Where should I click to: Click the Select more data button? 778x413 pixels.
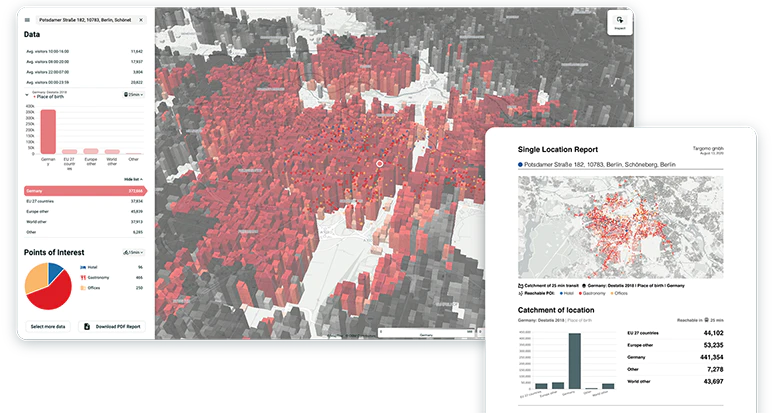point(48,327)
